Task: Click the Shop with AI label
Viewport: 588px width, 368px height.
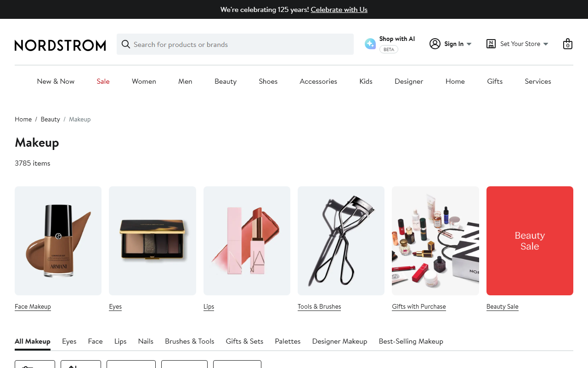Action: (x=397, y=39)
